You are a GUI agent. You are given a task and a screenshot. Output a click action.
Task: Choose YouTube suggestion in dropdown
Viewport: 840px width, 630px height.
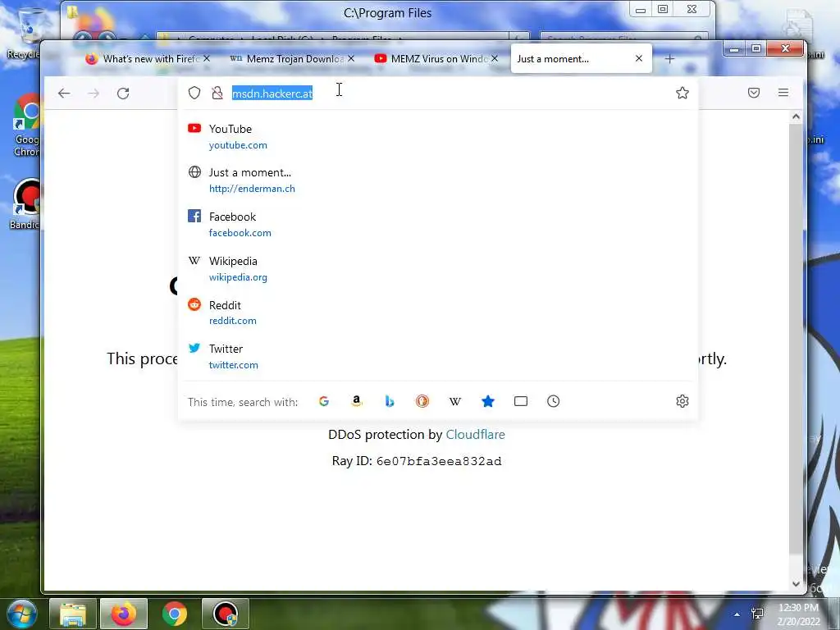pyautogui.click(x=438, y=137)
